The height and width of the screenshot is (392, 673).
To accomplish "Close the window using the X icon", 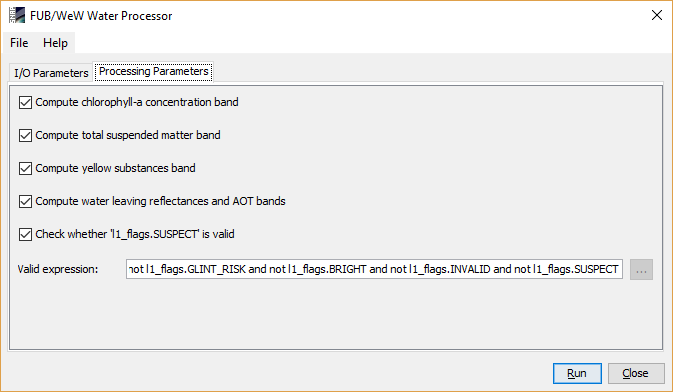I will [x=656, y=15].
